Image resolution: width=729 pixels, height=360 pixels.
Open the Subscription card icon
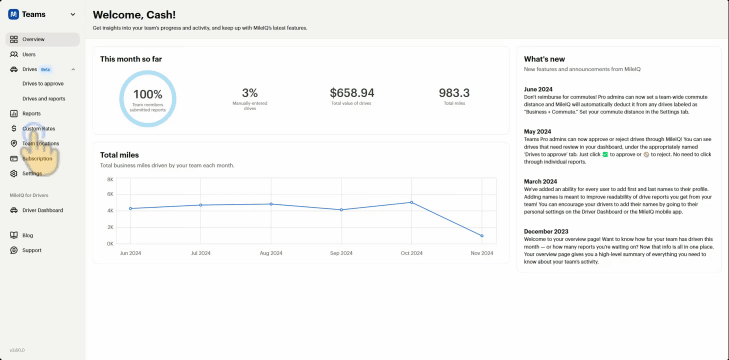14,159
